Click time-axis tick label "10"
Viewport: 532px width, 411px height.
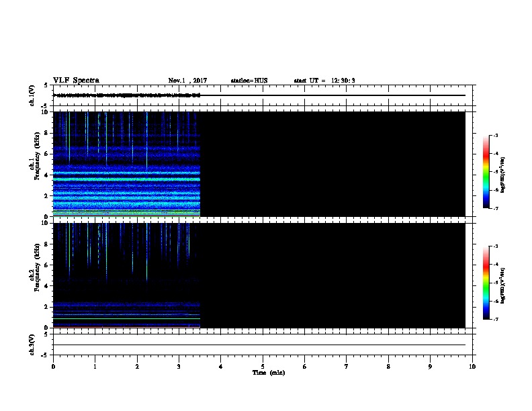coord(472,367)
